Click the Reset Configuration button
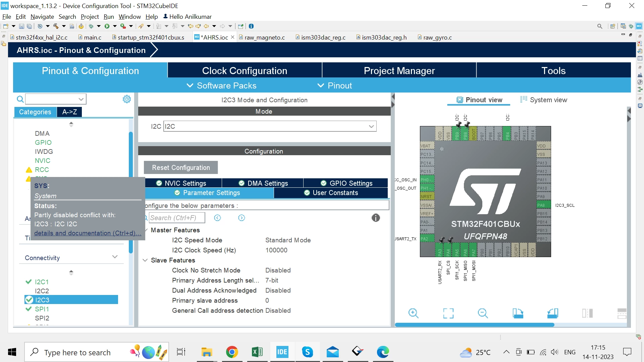 point(181,168)
